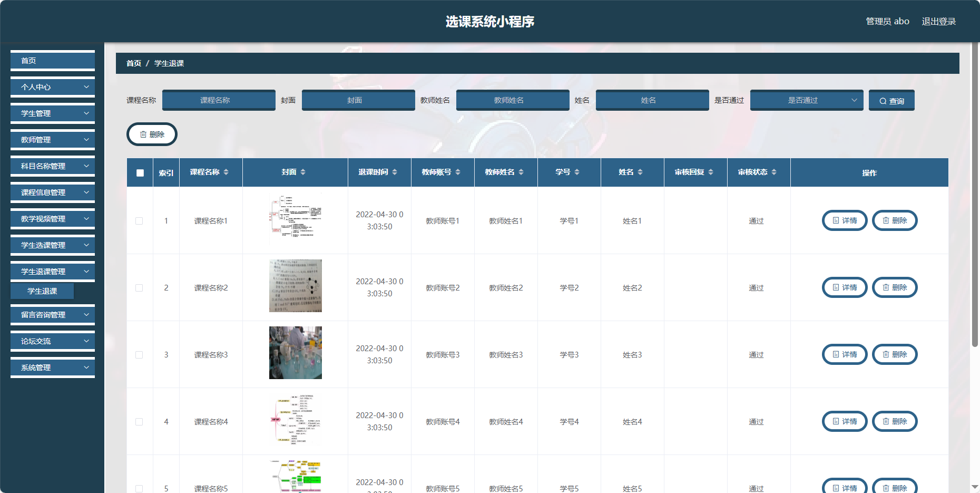Expand the 系统管理 sidebar menu
Viewport: 980px width, 493px height.
53,368
